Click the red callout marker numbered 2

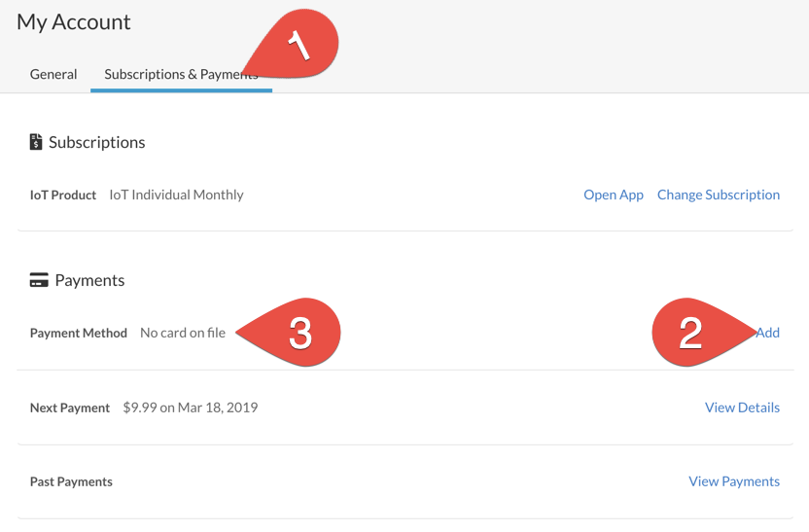click(x=691, y=333)
